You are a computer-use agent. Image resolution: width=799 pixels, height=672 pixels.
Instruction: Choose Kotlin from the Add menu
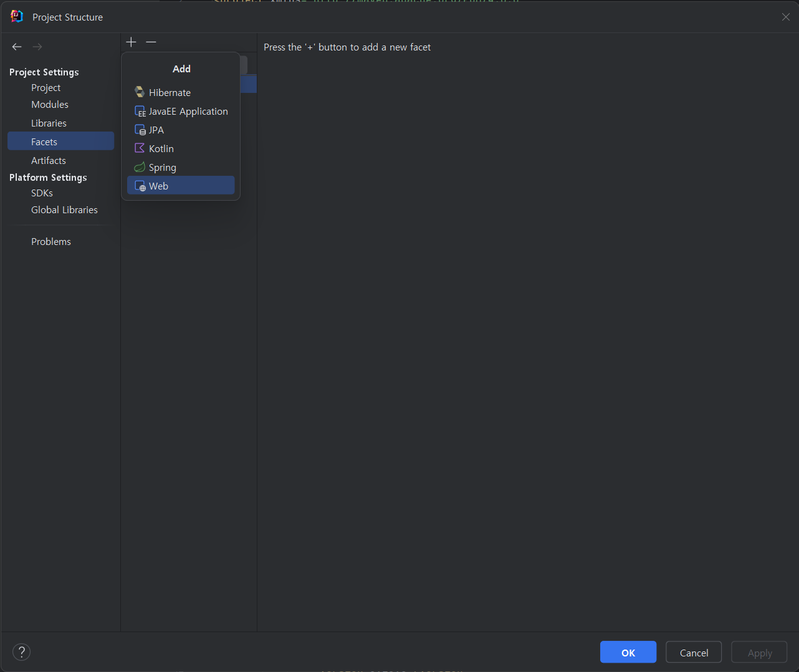coord(181,148)
